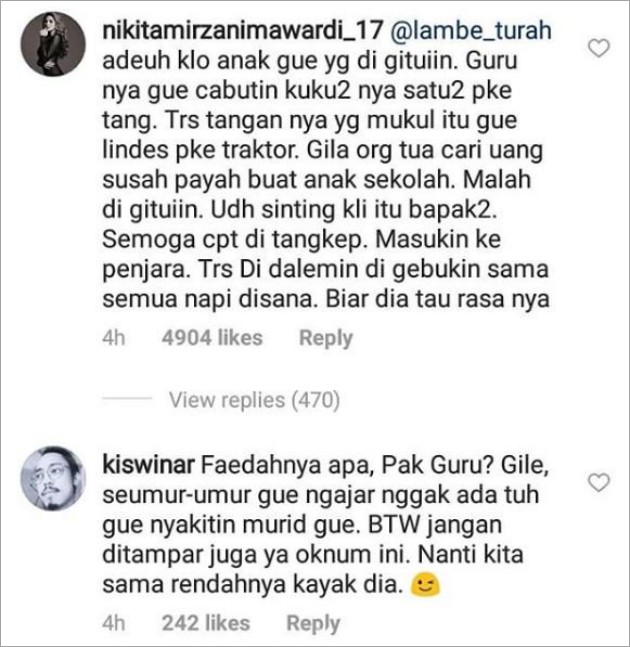Show who liked via 4904 likes
Screen dimensions: 630x647
click(x=212, y=338)
